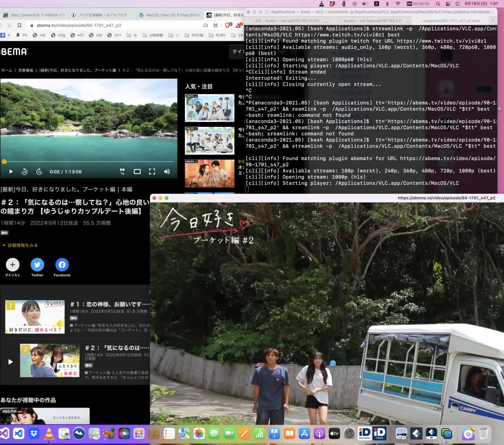Expand 詳細情報をみる section
The height and width of the screenshot is (445, 504).
point(20,245)
